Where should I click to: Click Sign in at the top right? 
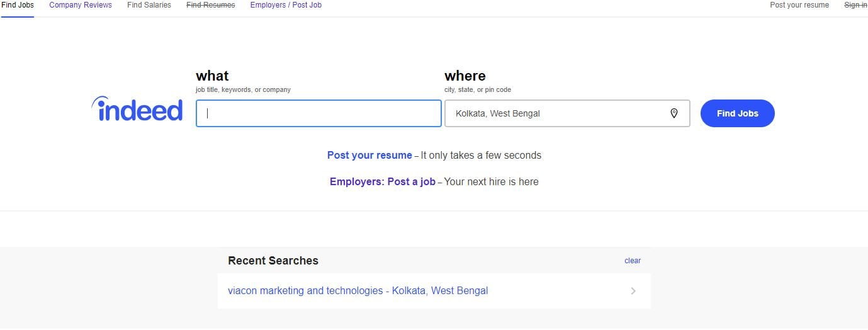855,5
